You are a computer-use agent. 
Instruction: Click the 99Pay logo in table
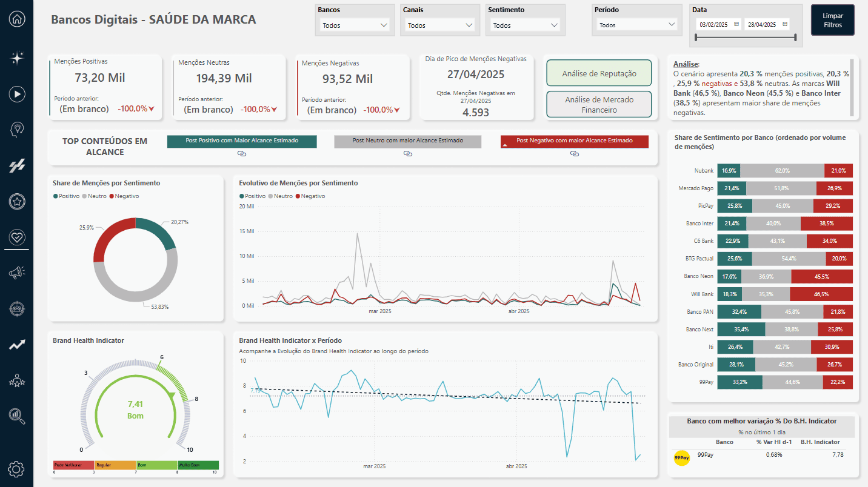pos(682,458)
